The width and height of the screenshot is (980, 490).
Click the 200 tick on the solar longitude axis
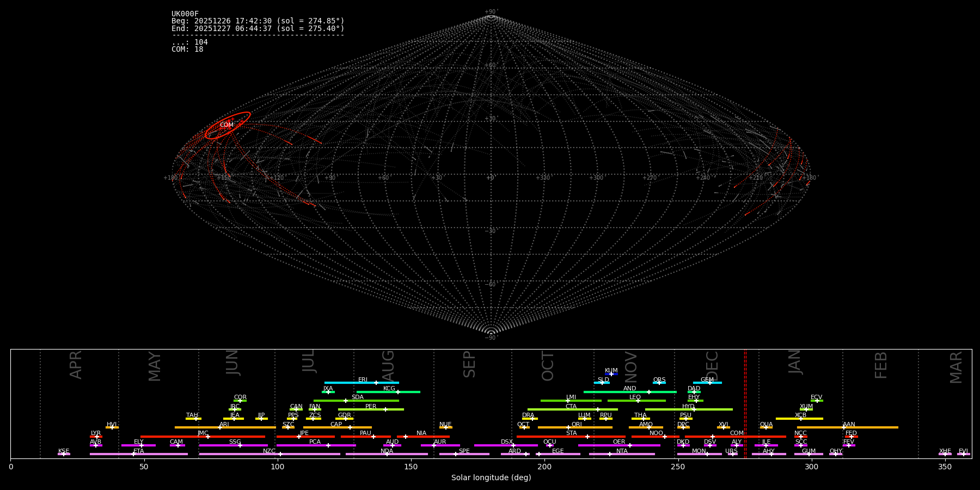coord(544,467)
